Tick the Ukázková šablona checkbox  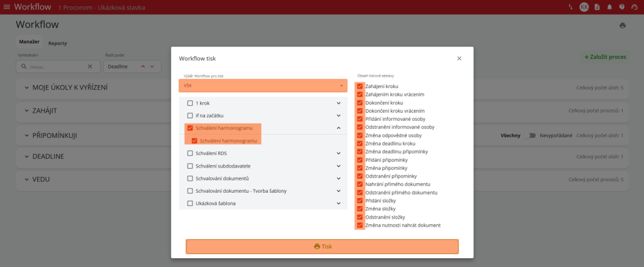(190, 203)
